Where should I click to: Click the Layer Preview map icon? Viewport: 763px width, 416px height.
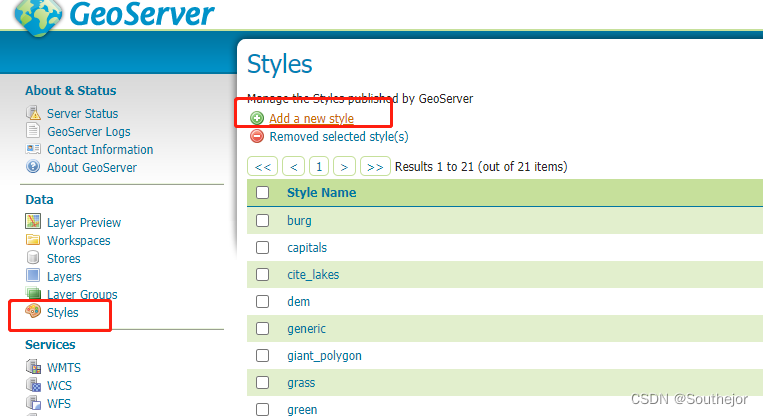coord(33,221)
